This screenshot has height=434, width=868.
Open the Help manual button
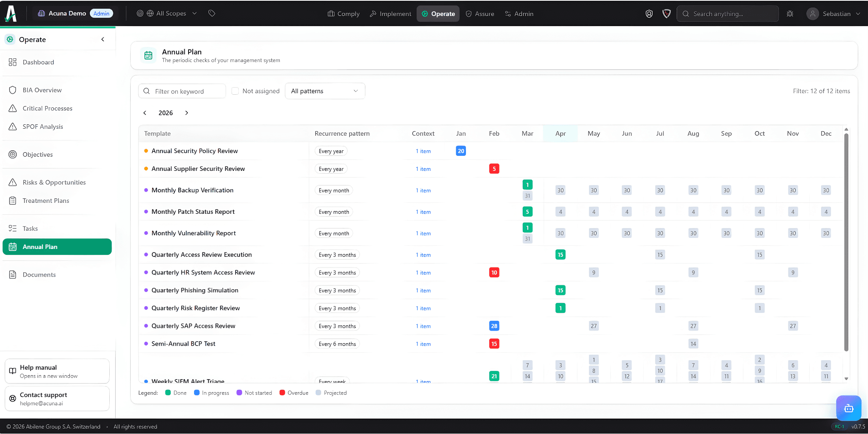[x=57, y=371]
